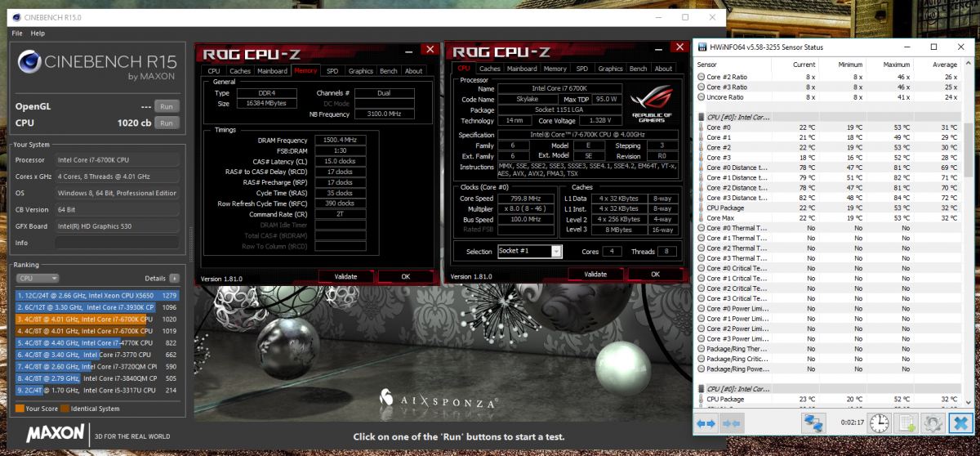The image size is (980, 456).
Task: Click the Cinebench R15 sphere logo
Action: [x=30, y=63]
